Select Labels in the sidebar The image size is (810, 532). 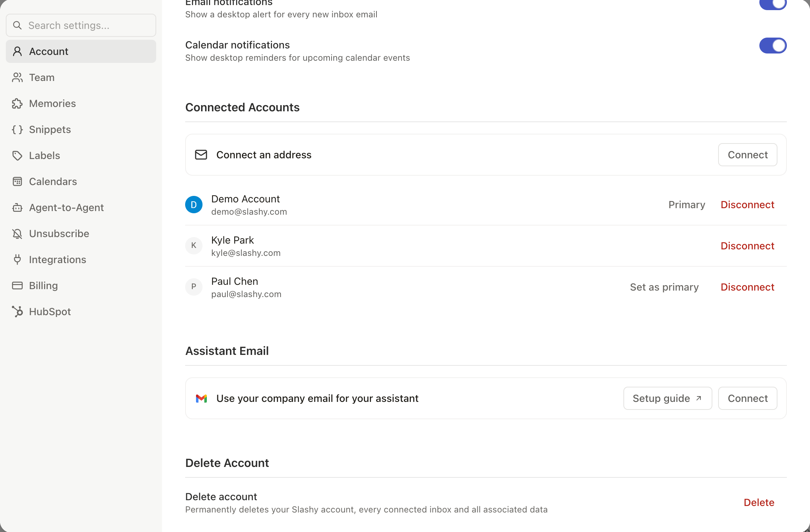[81, 155]
